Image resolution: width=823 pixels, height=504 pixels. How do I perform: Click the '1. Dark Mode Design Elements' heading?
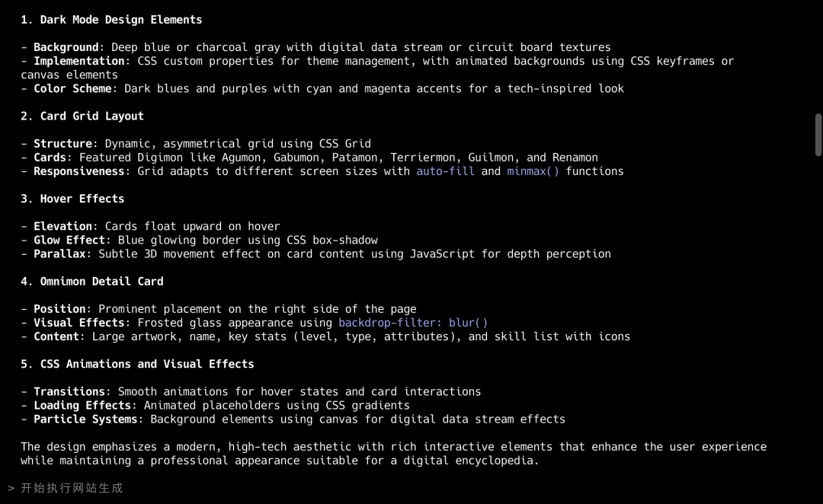point(111,20)
